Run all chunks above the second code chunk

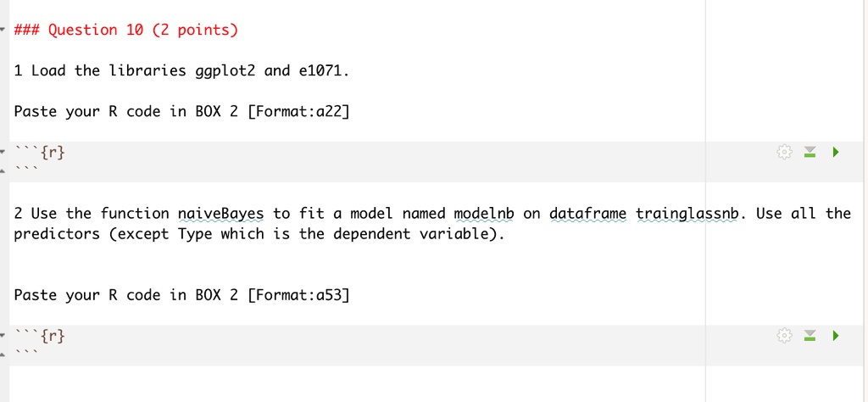tap(810, 335)
